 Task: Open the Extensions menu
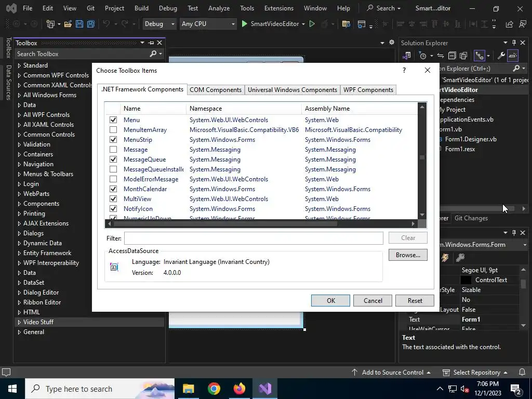coord(279,8)
